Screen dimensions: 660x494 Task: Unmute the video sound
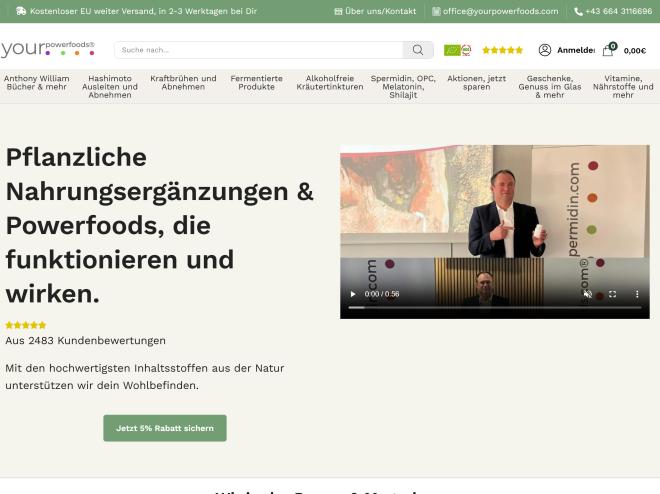tap(588, 294)
